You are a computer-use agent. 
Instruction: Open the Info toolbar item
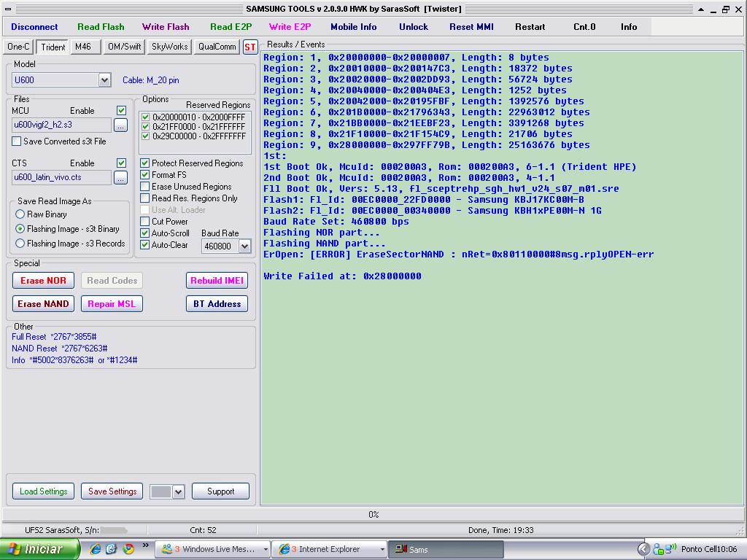(x=628, y=27)
